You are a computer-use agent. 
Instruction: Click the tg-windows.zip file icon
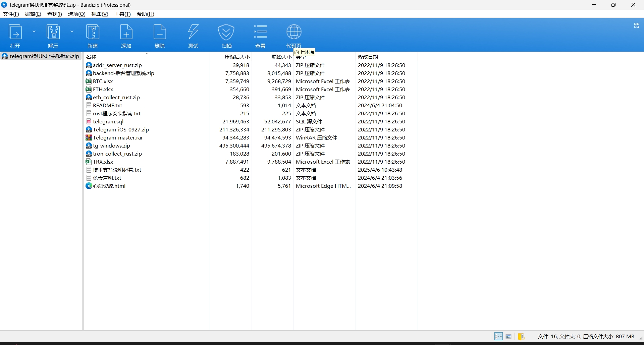pos(89,146)
